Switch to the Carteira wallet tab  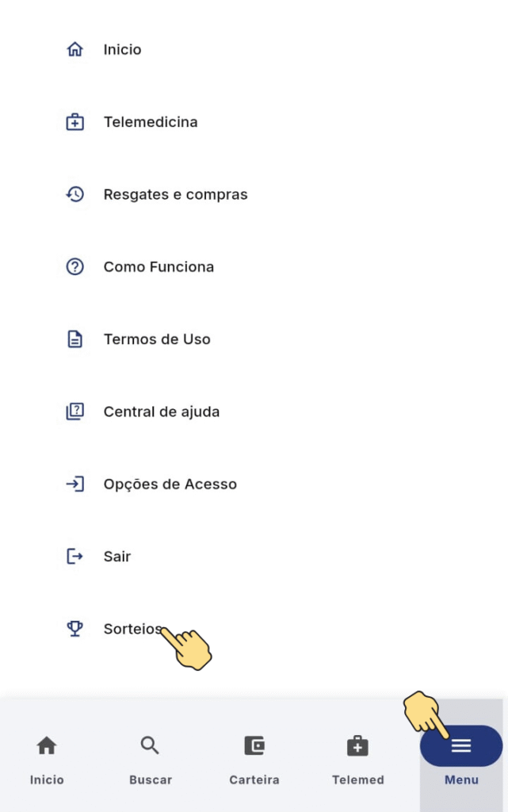254,760
